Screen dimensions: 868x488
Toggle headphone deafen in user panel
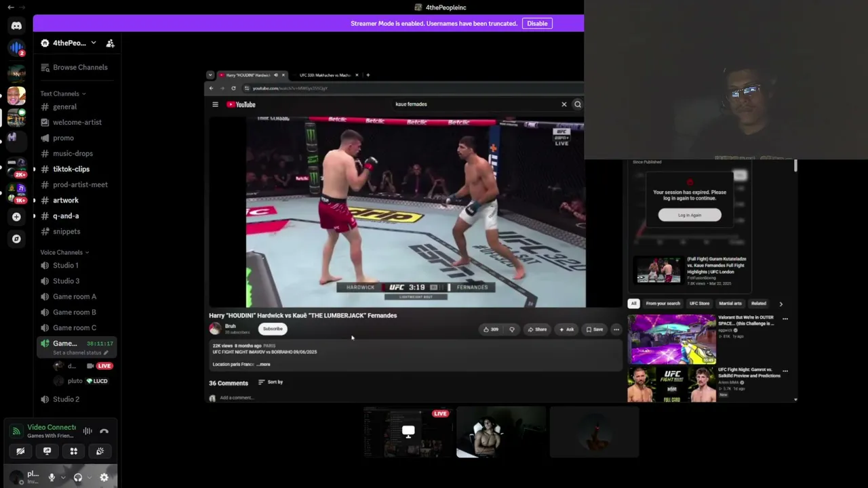(x=78, y=477)
